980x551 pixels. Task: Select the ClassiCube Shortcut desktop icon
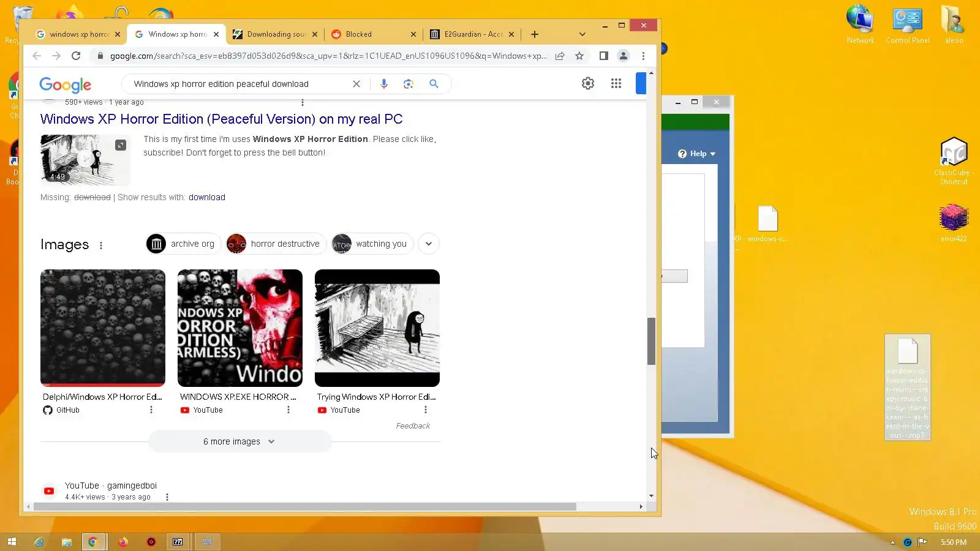[954, 161]
